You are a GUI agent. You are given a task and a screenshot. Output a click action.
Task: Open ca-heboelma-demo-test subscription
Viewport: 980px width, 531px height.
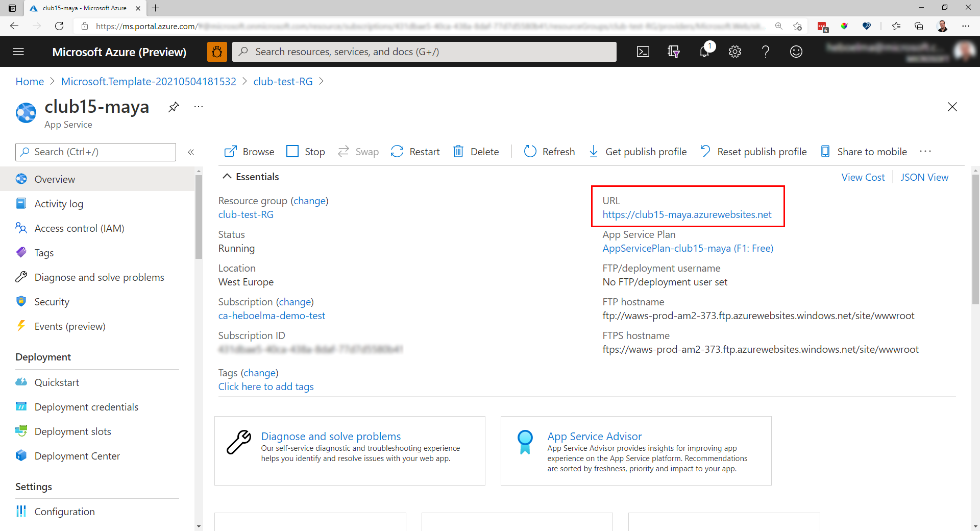(272, 316)
